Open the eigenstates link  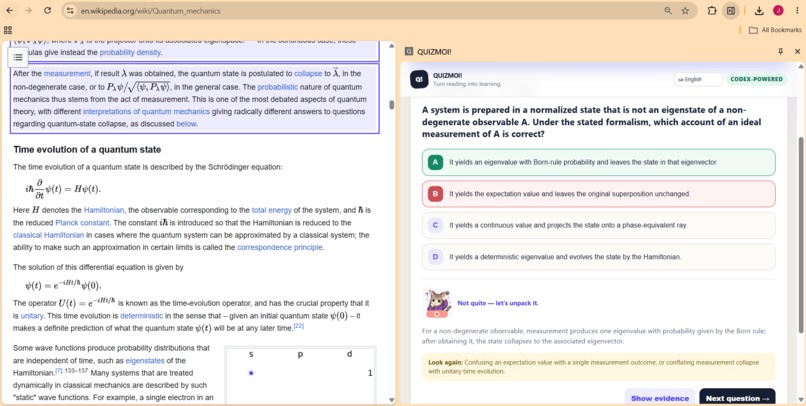click(x=145, y=361)
